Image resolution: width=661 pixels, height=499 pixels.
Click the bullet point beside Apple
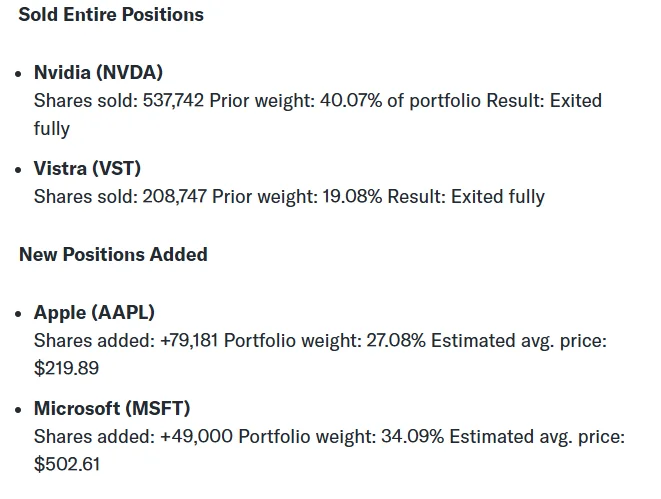point(20,314)
